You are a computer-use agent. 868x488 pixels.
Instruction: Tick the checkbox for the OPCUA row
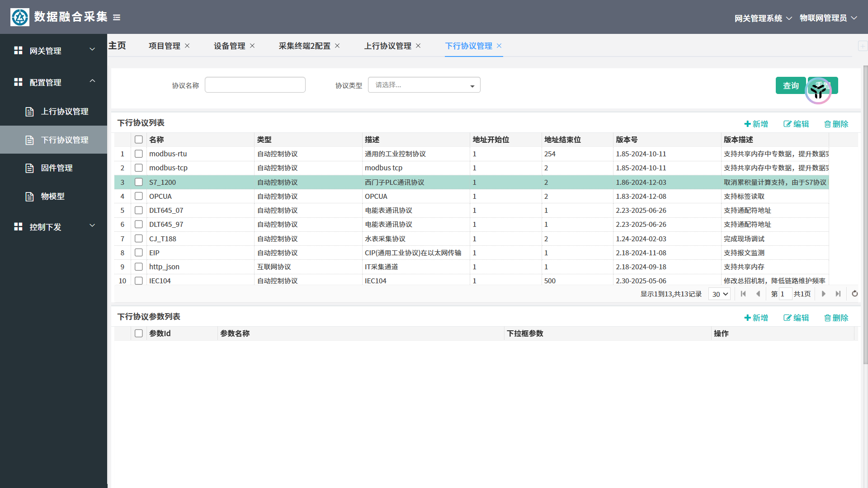(139, 196)
